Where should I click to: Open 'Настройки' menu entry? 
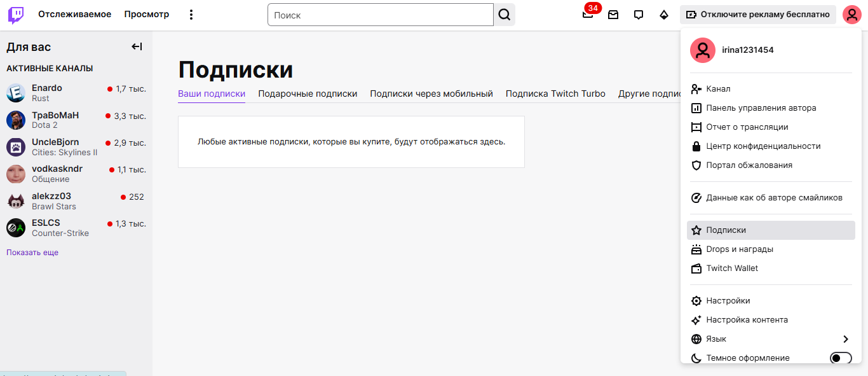tap(728, 301)
